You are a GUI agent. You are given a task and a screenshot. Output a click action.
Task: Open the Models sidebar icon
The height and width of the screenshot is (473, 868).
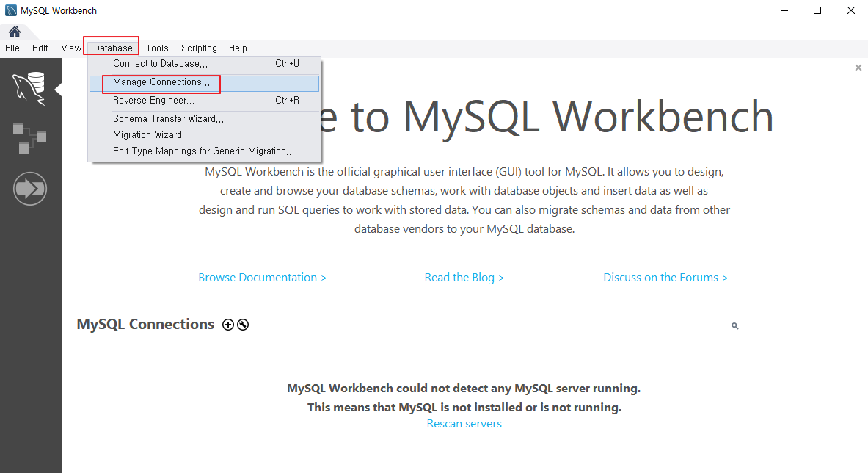tap(29, 138)
